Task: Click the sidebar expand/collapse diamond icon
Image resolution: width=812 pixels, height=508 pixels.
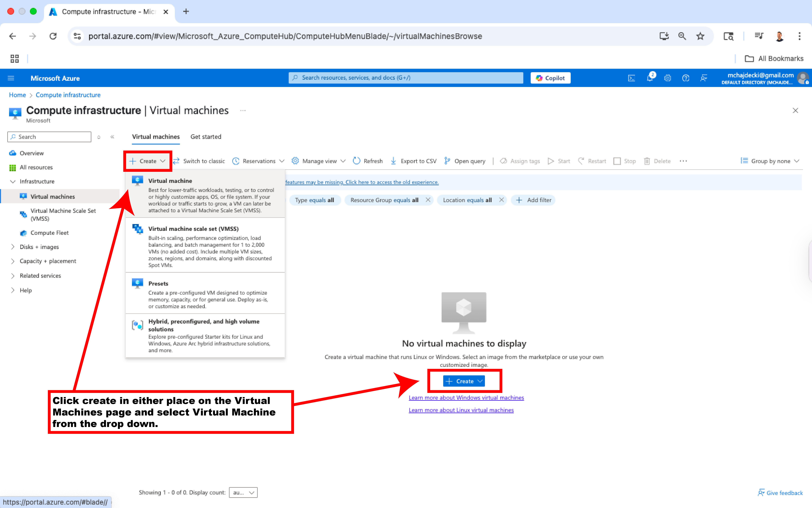Action: 99,137
